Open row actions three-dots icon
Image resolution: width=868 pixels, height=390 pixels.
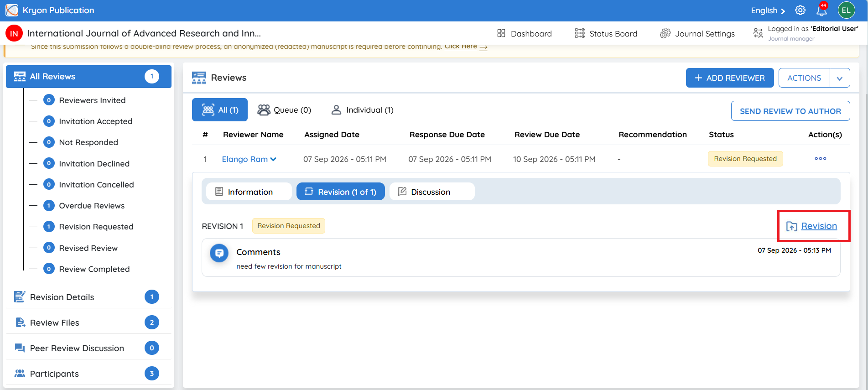(x=820, y=159)
